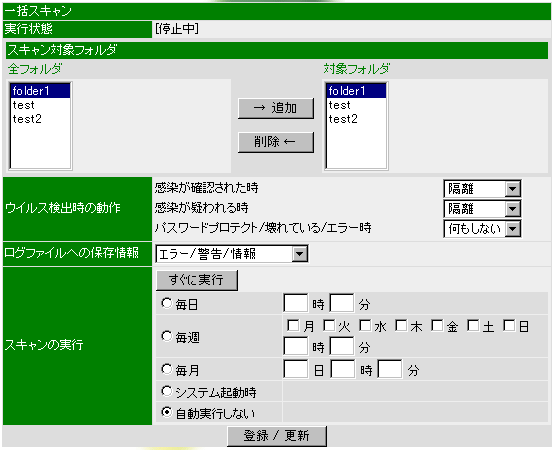Select test2 in 全フォルダ list
554x450 pixels.
(x=40, y=119)
